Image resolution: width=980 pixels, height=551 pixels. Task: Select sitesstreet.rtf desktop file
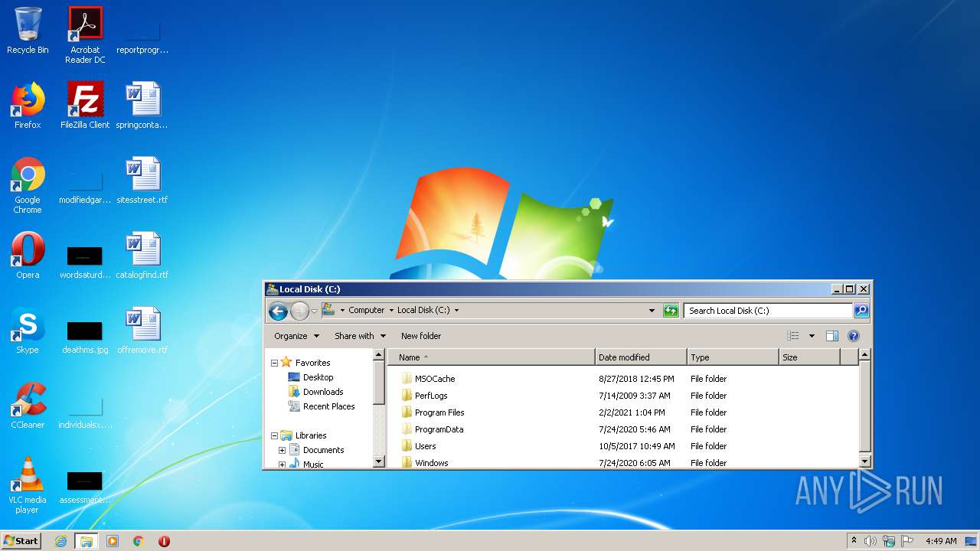[x=142, y=181]
